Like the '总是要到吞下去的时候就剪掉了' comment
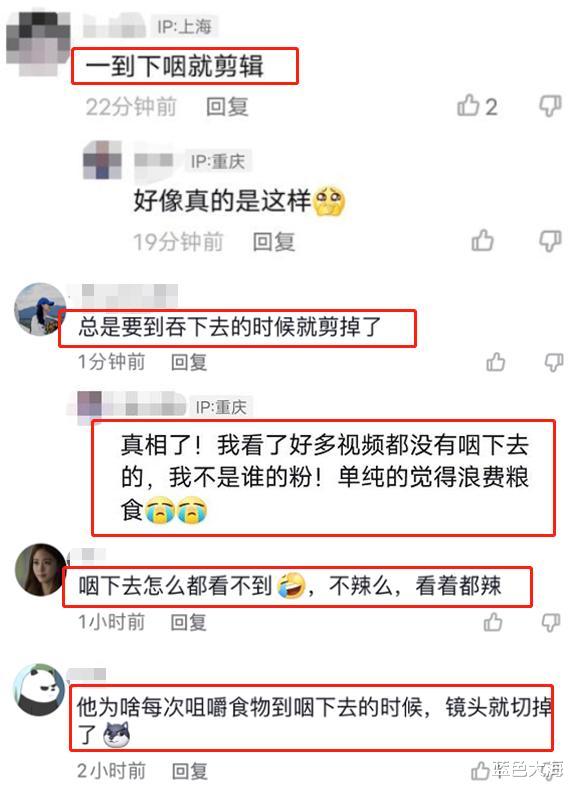This screenshot has height=790, width=573. click(x=495, y=362)
